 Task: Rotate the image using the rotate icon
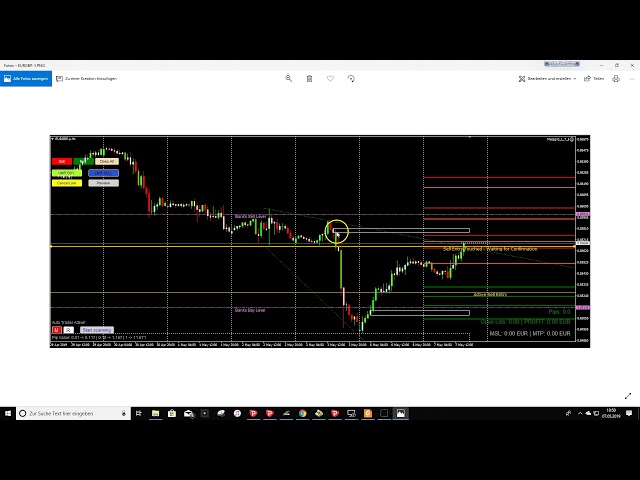click(x=351, y=78)
